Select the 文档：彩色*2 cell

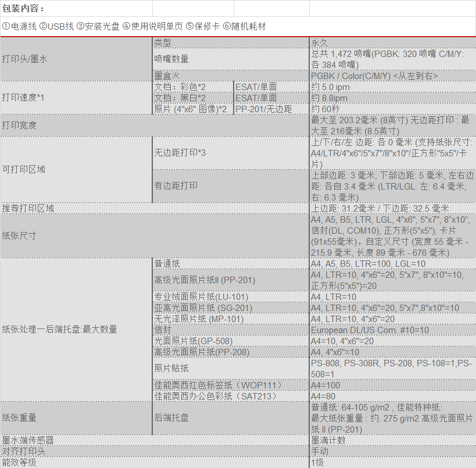point(180,87)
